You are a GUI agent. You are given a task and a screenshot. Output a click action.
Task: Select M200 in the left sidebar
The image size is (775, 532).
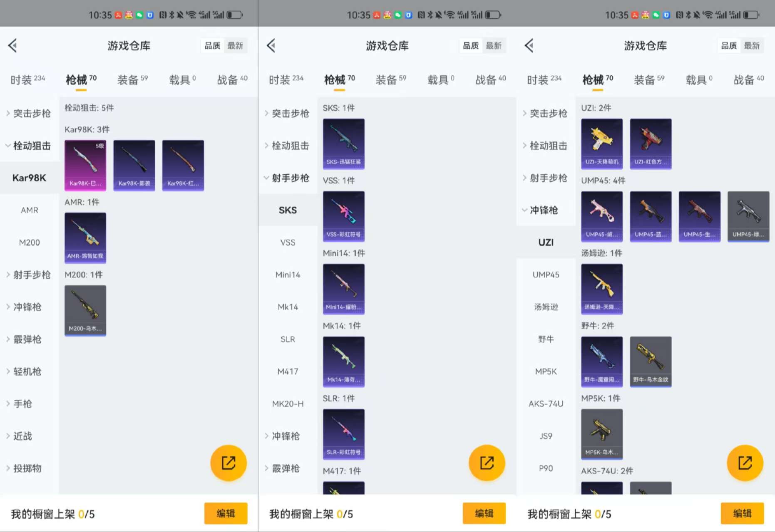coord(29,242)
